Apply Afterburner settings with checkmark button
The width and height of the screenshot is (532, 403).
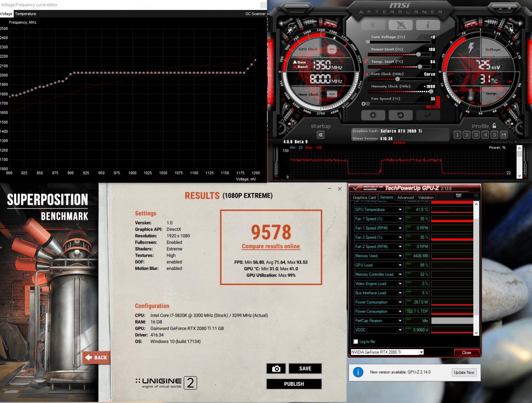pyautogui.click(x=428, y=115)
